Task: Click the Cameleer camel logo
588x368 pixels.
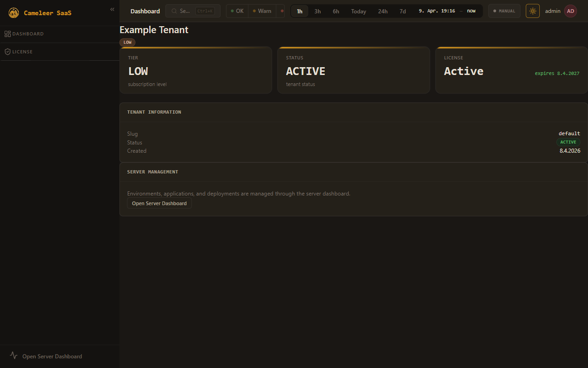Action: [x=14, y=13]
